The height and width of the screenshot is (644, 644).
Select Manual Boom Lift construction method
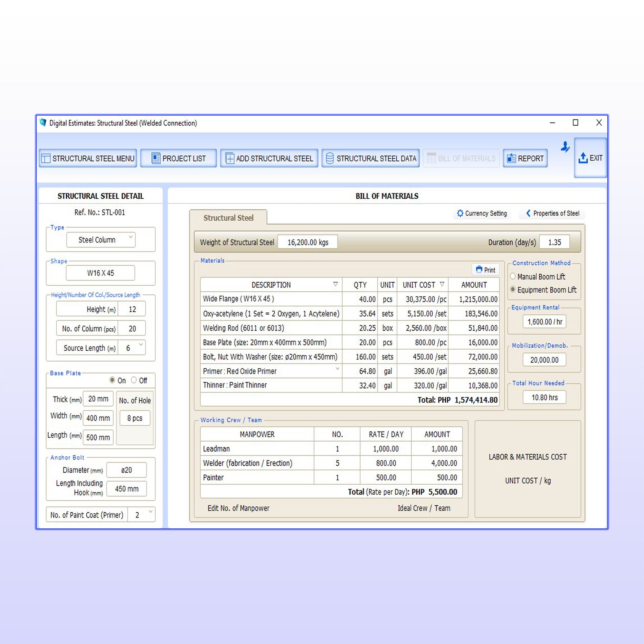pyautogui.click(x=513, y=276)
